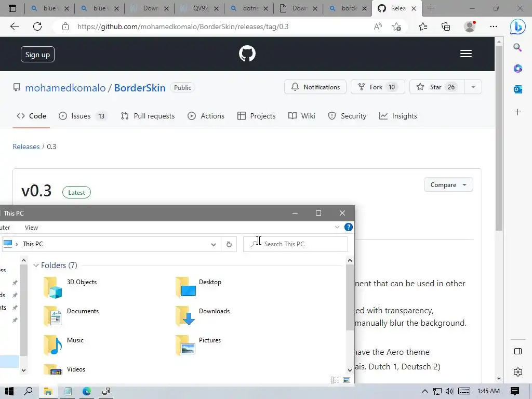
Task: Click the tab actions menu icon
Action: click(12, 8)
